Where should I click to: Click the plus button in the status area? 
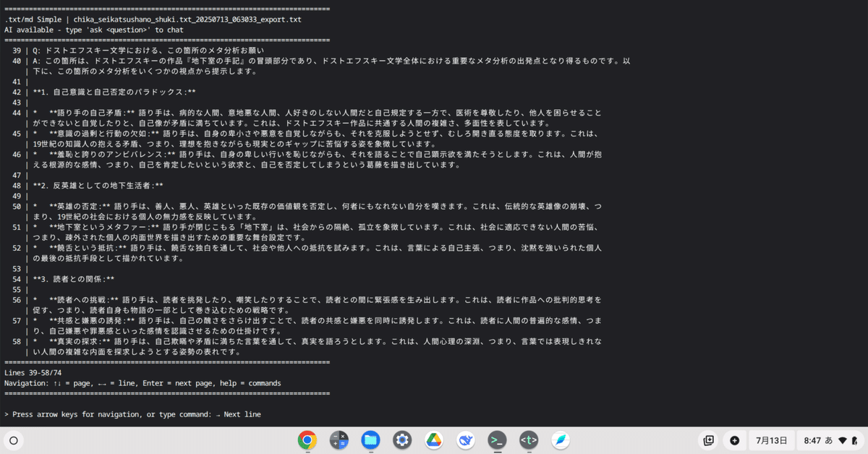click(735, 440)
